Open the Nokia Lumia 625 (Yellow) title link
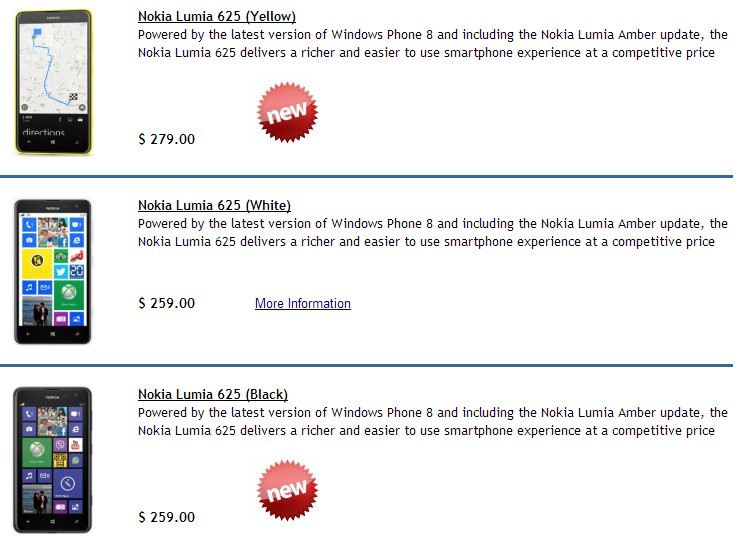This screenshot has height=547, width=742. coord(216,17)
